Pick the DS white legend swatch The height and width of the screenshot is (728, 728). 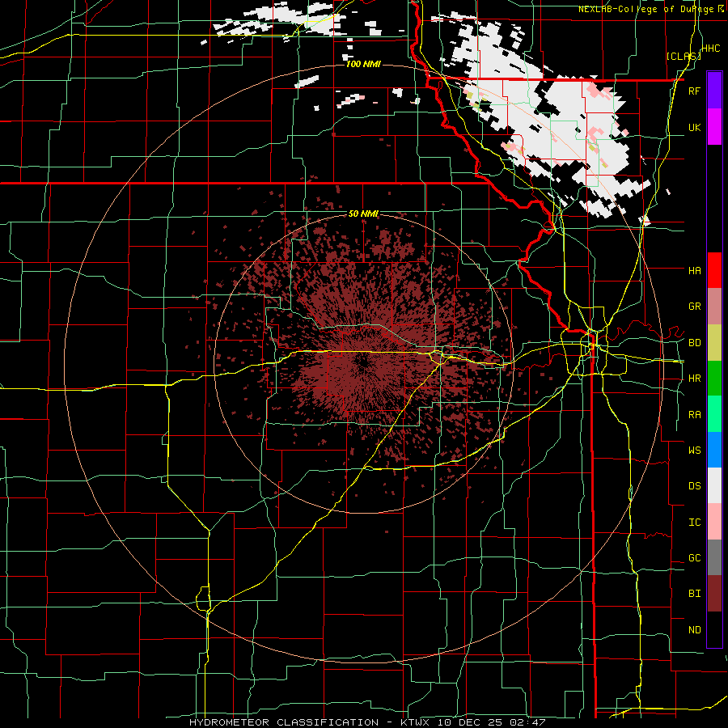714,485
